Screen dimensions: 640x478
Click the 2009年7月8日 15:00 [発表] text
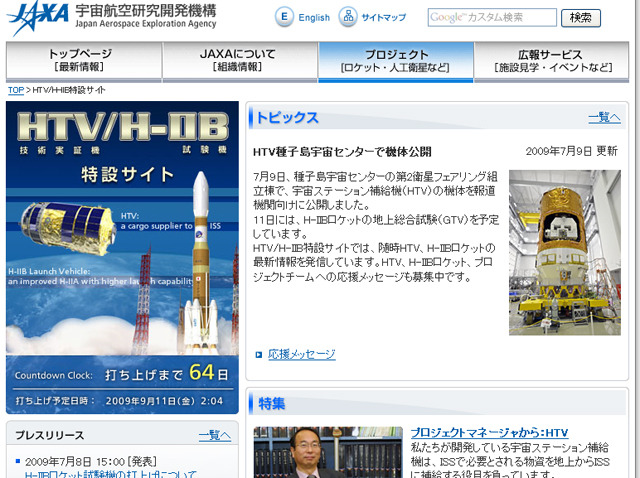91,462
